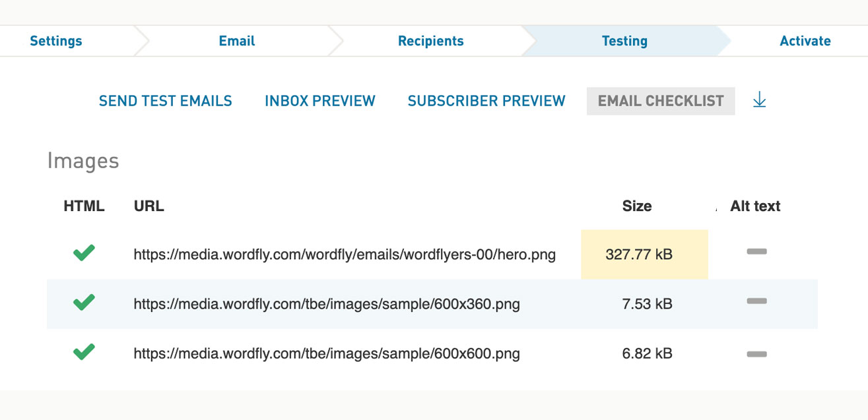Screen dimensions: 868x420
Task: Click the 600x600.png image URL
Action: pos(327,353)
